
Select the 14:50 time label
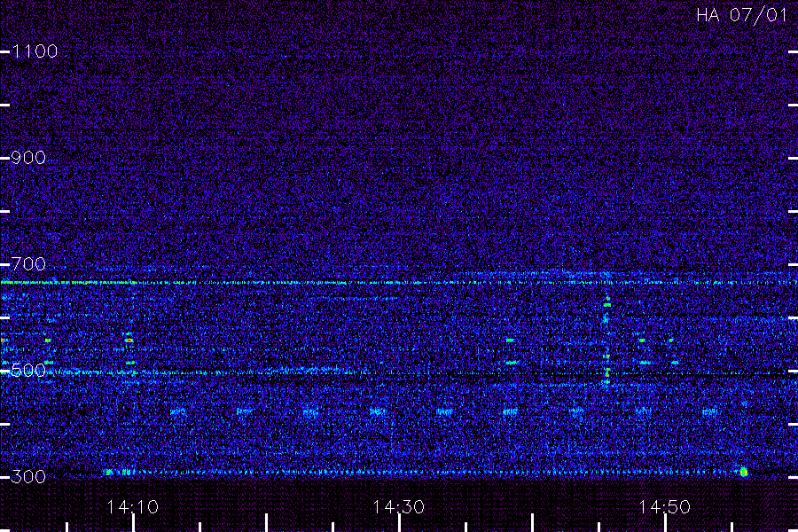point(665,507)
